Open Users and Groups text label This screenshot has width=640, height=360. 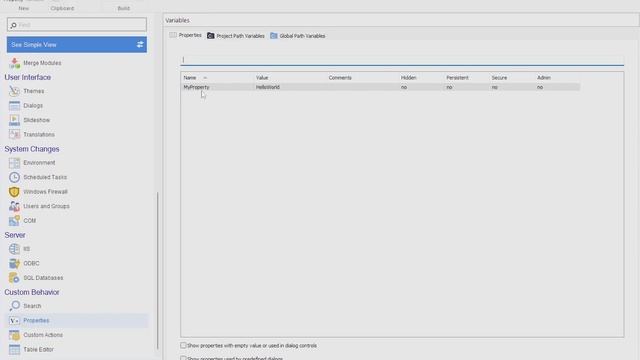(46, 206)
